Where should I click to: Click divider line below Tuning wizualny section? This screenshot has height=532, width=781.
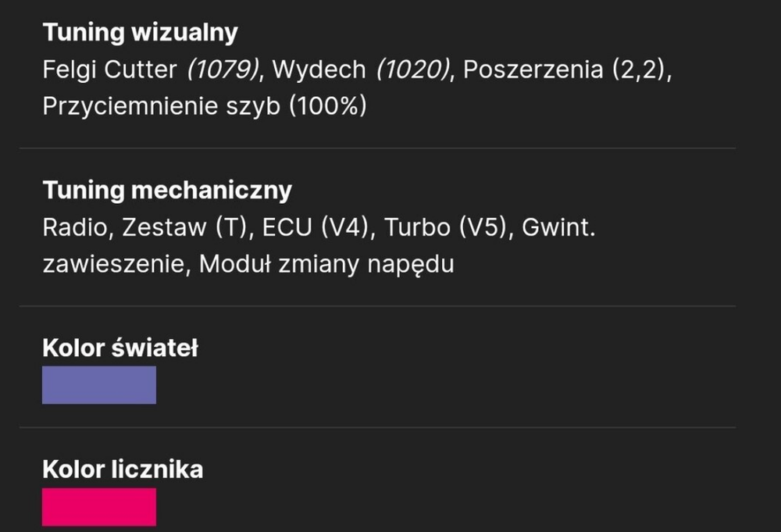click(377, 148)
